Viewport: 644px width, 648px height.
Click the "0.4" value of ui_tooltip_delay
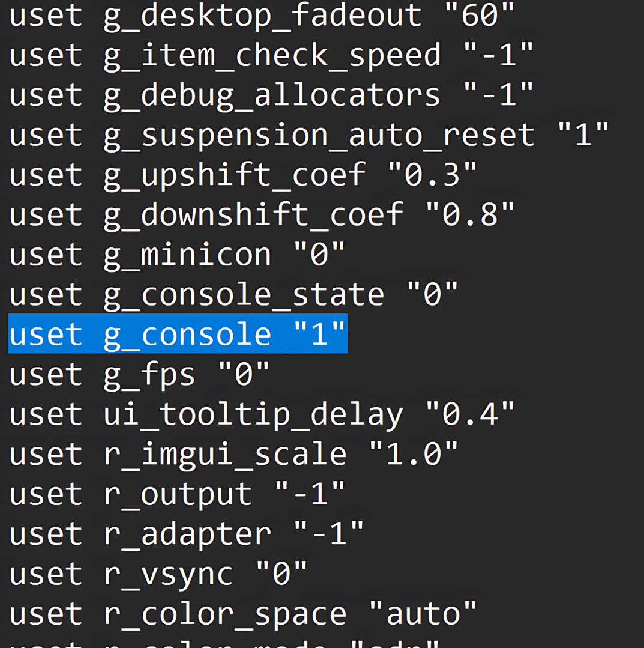coord(470,415)
